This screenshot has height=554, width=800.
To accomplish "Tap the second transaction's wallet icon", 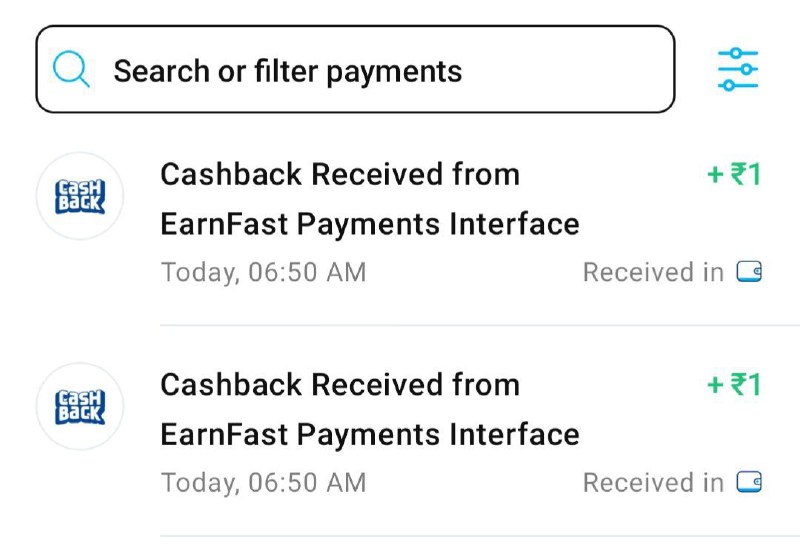I will click(749, 482).
